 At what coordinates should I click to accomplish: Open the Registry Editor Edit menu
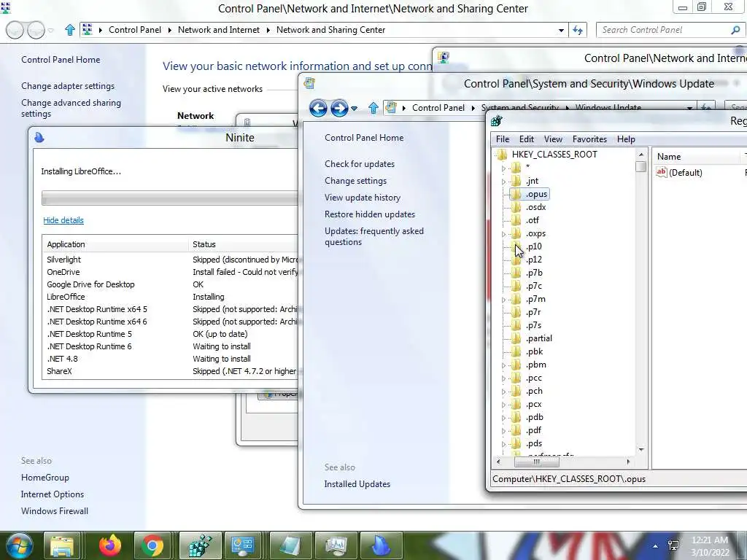(x=527, y=139)
